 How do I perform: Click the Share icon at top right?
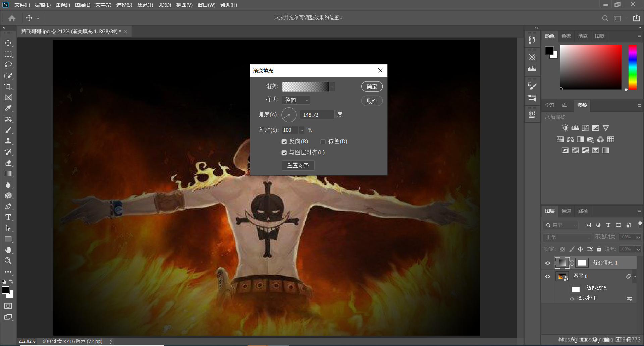pos(637,18)
